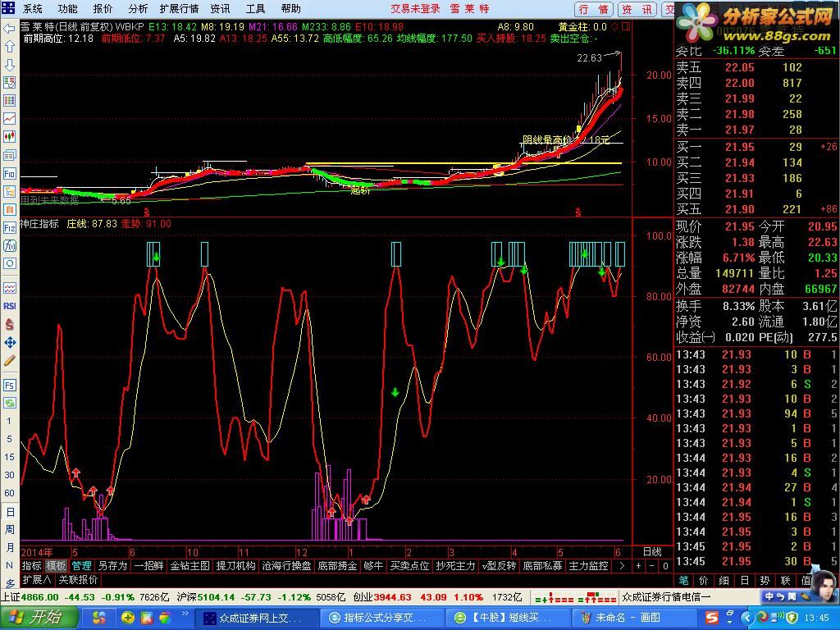The width and height of the screenshot is (840, 630).
Task: Open the 分析 menu
Action: pos(138,9)
